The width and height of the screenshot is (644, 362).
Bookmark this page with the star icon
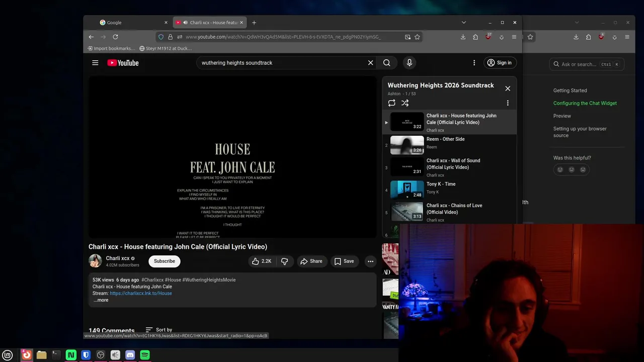click(x=417, y=37)
